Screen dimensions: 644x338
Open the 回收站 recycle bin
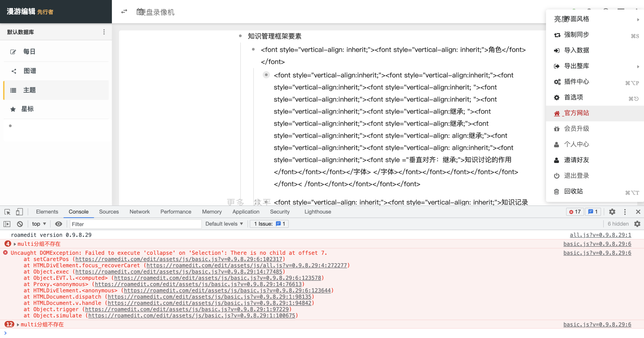coord(574,191)
